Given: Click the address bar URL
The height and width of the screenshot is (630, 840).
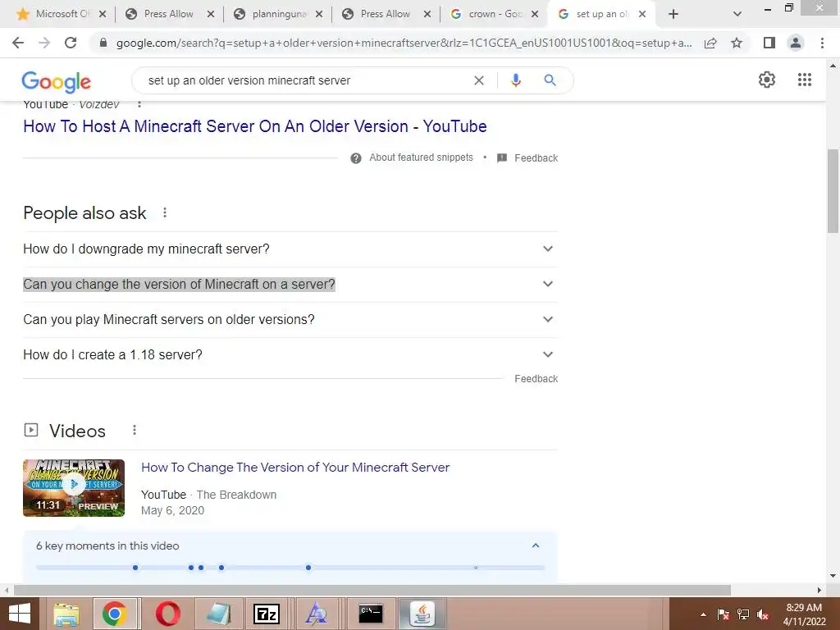Looking at the screenshot, I should [x=404, y=43].
